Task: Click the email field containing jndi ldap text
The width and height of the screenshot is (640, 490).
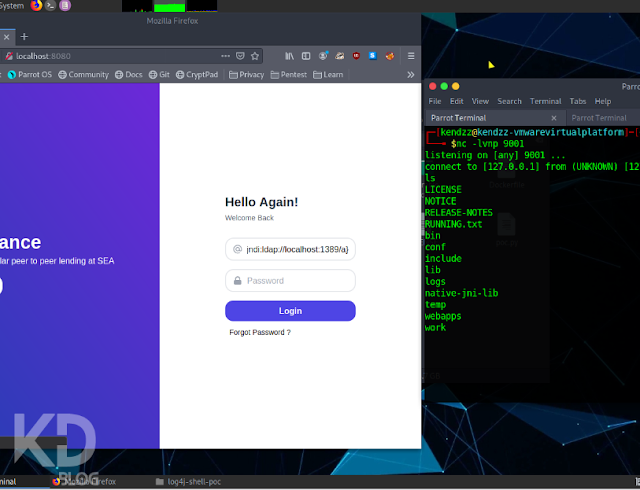Action: pyautogui.click(x=290, y=249)
